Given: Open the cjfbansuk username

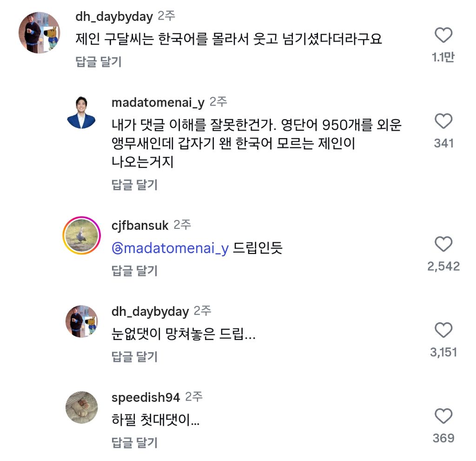Looking at the screenshot, I should [140, 226].
